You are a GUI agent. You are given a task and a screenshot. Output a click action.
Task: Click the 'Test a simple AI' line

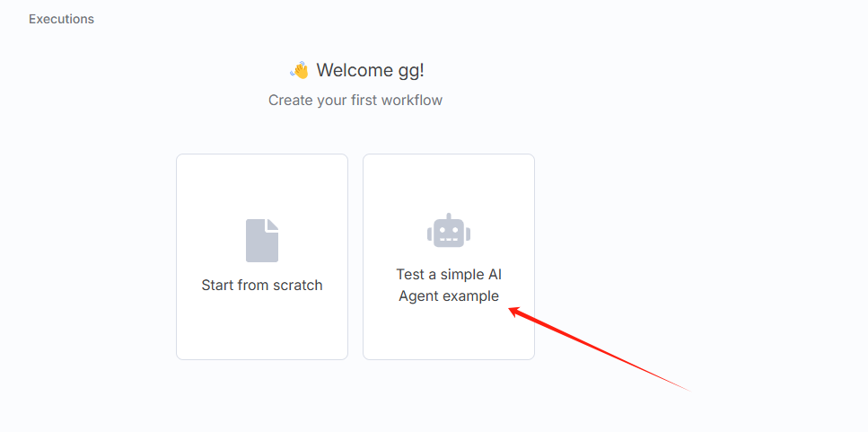tap(449, 275)
